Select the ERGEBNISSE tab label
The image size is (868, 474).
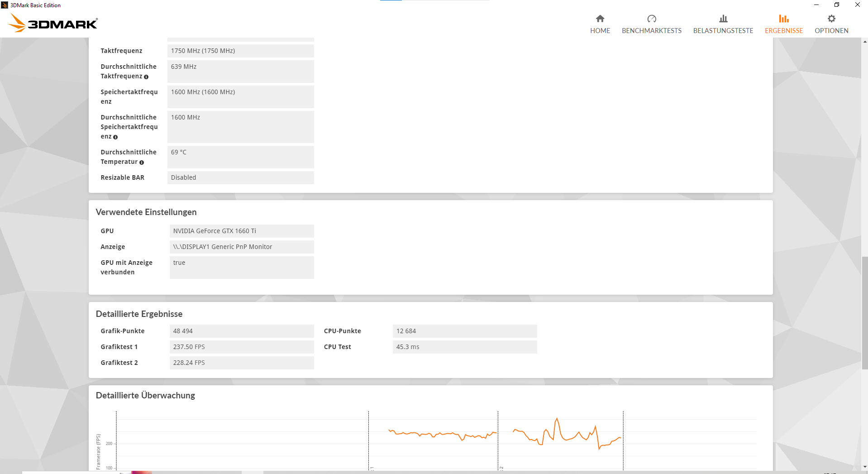coord(784,31)
